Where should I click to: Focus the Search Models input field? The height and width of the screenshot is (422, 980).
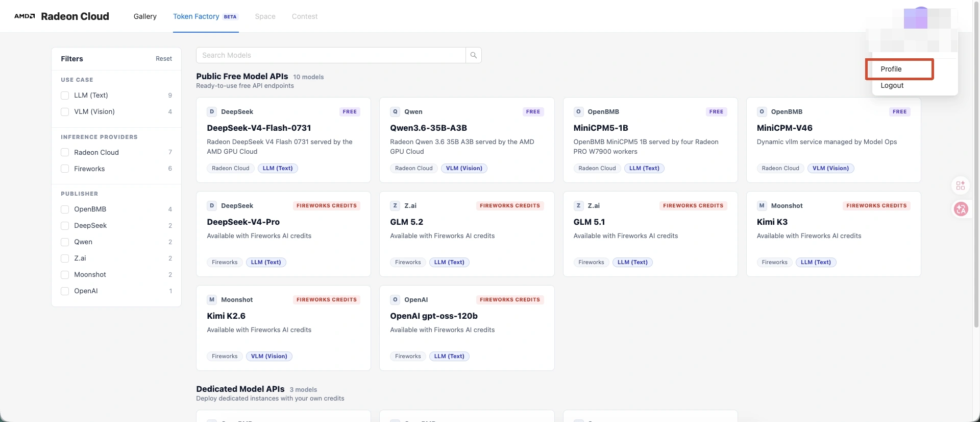click(331, 55)
